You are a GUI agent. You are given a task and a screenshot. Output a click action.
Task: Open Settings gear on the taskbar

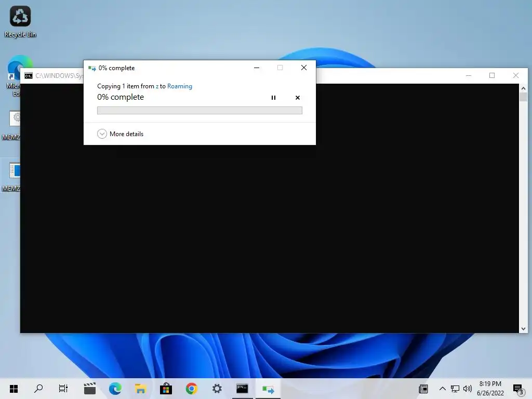(x=217, y=389)
